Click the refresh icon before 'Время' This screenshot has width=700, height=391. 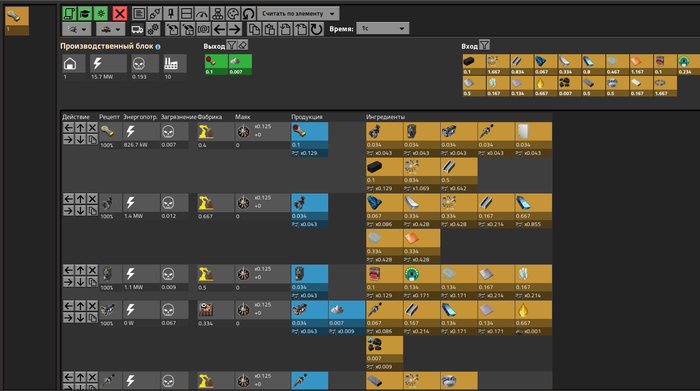[x=317, y=29]
